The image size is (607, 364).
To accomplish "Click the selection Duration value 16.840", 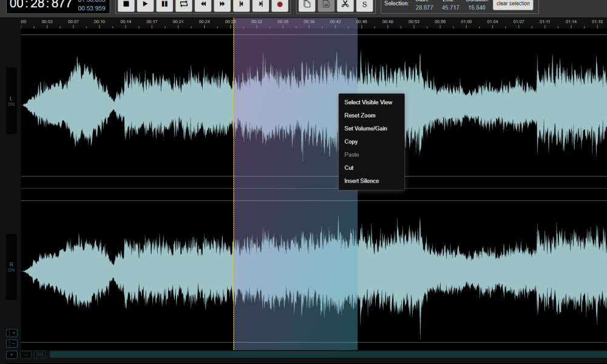I will (476, 7).
